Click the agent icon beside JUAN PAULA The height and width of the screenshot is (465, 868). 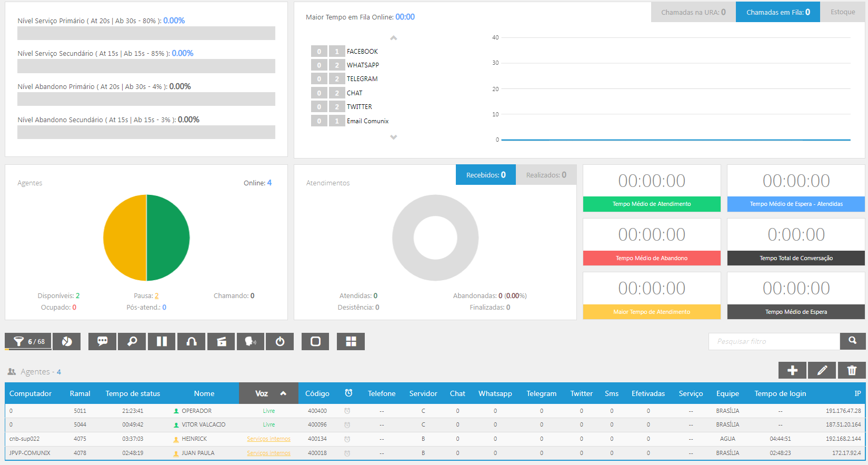[x=176, y=453]
